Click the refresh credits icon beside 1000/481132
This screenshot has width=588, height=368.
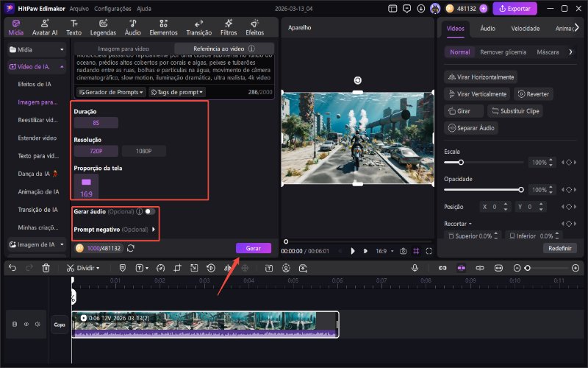(x=131, y=248)
